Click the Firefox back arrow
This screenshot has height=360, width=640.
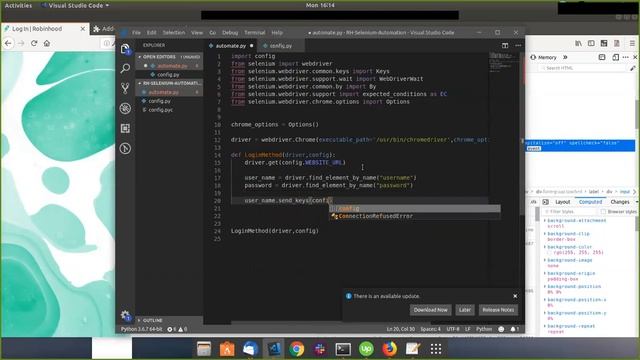8,43
